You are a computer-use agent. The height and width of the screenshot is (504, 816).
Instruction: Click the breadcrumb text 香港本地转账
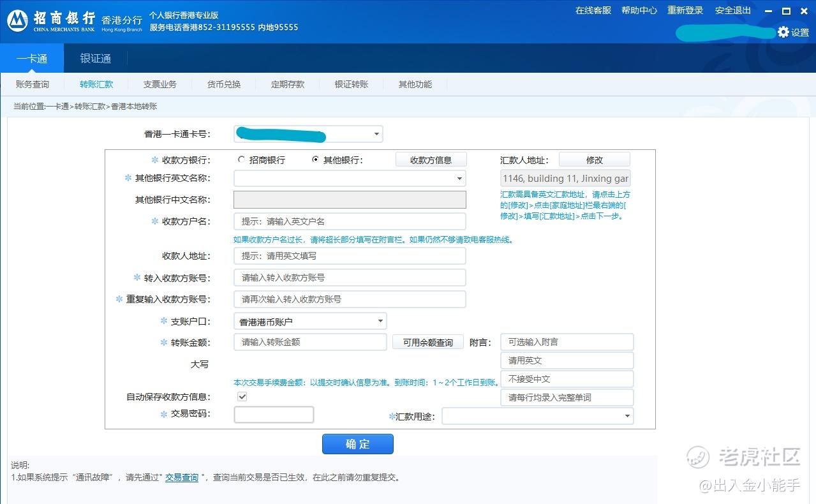[x=134, y=107]
